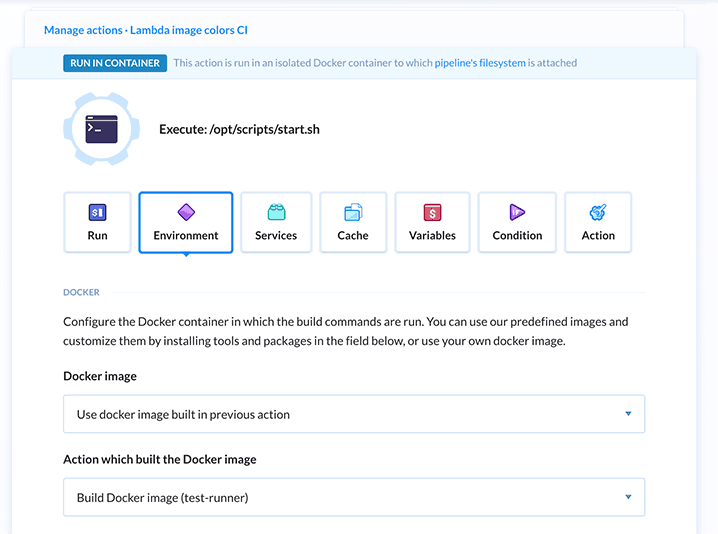Click the RUN IN CONTAINER badge
Viewport: 718px width, 534px height.
[x=115, y=63]
